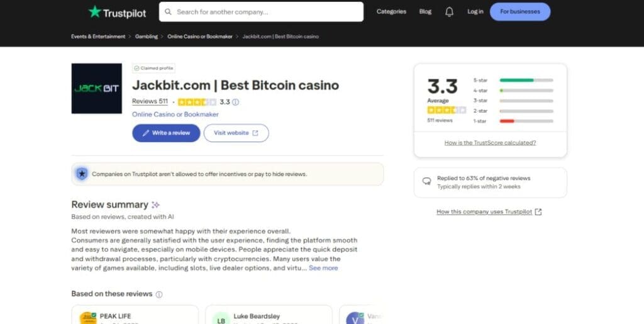Screen dimensions: 644x324
Task: Open 'How is the TrustScore calculated?' link
Action: click(490, 143)
